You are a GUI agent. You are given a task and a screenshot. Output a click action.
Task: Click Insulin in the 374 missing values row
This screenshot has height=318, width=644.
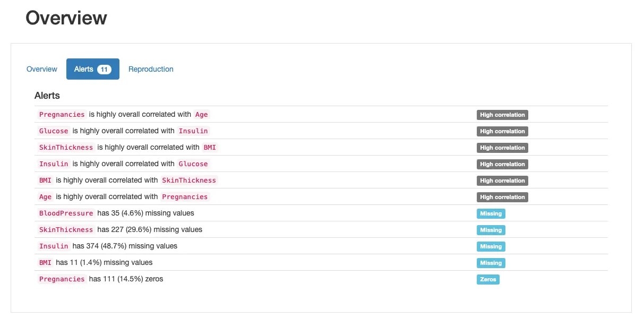point(54,246)
